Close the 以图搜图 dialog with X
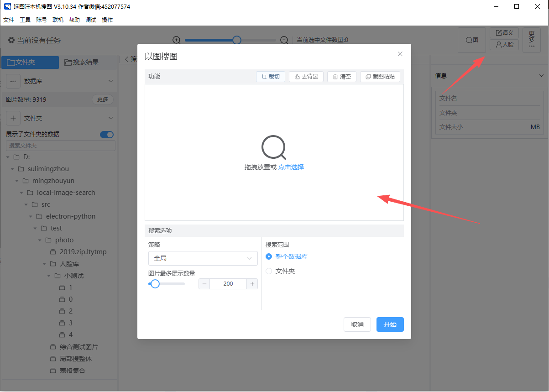This screenshot has width=549, height=392. (x=400, y=54)
